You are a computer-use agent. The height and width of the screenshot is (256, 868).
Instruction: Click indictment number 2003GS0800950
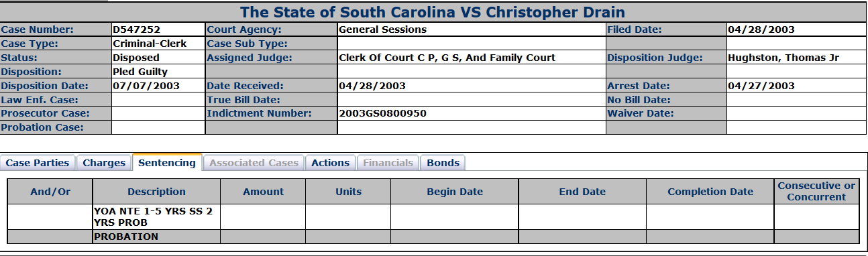(x=383, y=113)
